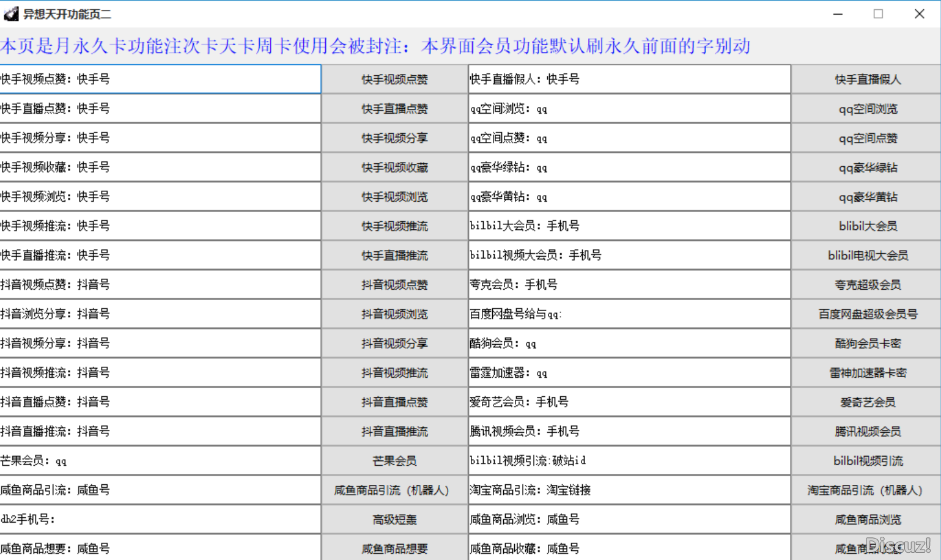Screen dimensions: 941x560
Task: Click the 抖音直播点赞 button
Action: click(394, 402)
